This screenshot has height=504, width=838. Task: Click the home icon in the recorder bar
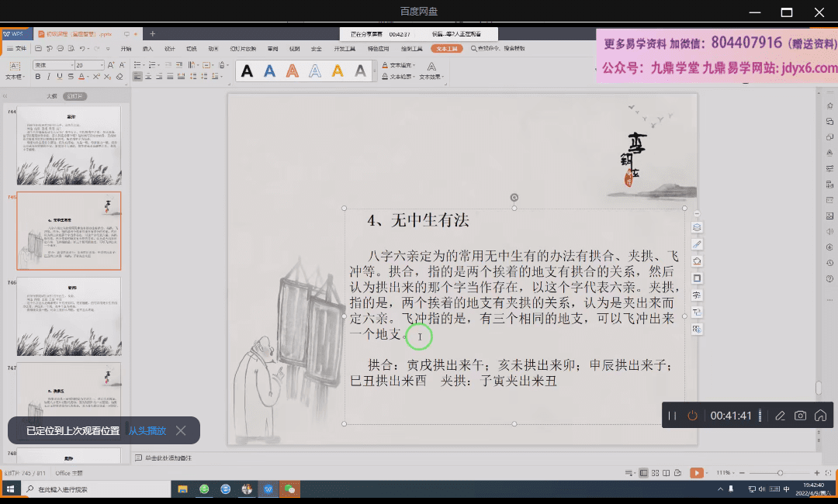[x=820, y=416]
